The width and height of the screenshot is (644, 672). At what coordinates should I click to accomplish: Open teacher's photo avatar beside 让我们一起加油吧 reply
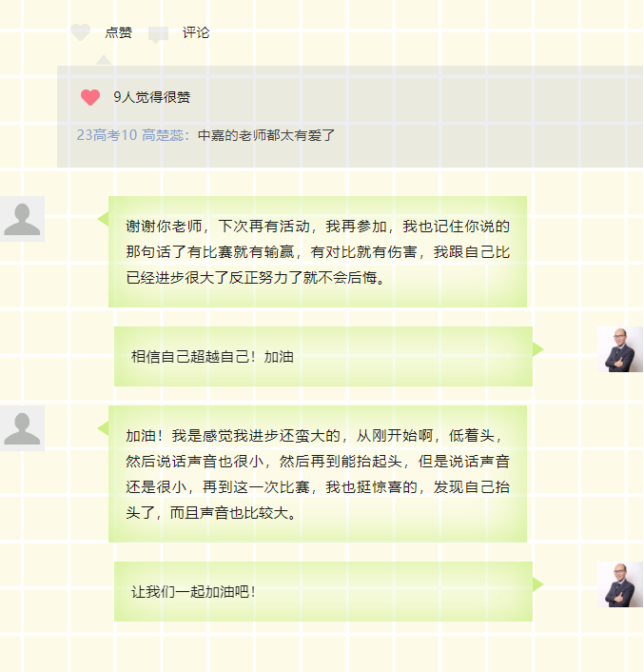(x=620, y=584)
